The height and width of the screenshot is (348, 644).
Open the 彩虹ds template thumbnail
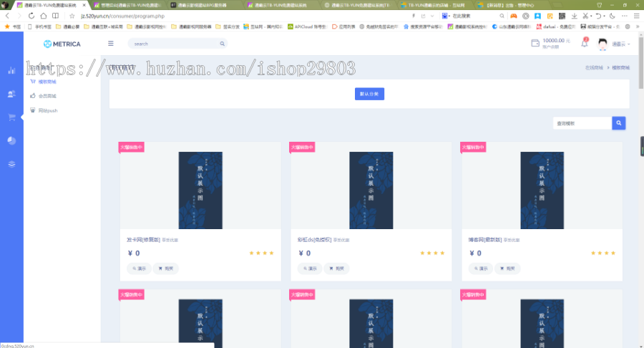pyautogui.click(x=371, y=190)
